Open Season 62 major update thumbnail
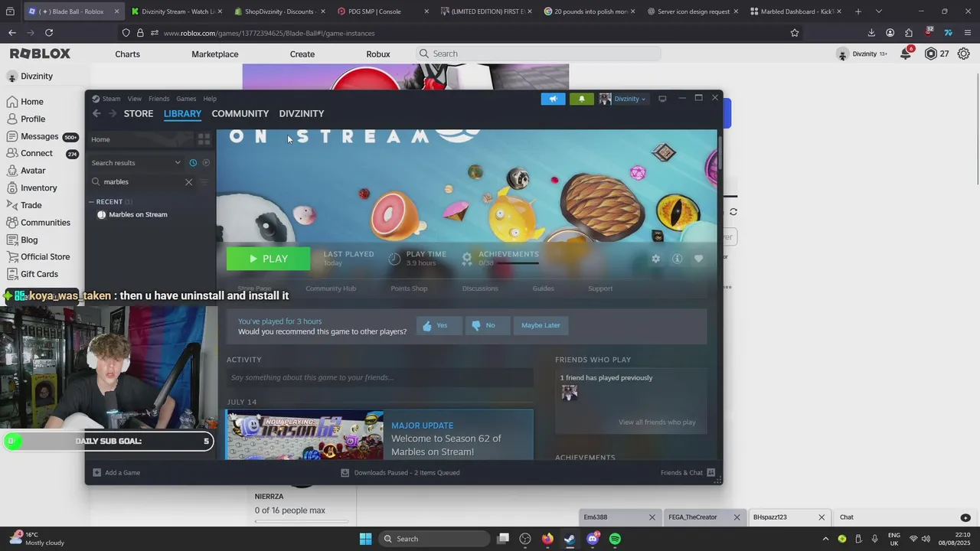Screen dimensions: 980x551 tap(305, 435)
